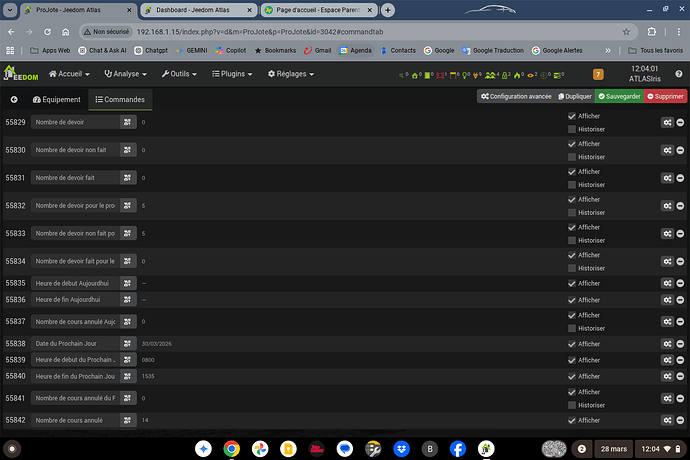This screenshot has height=460, width=690.
Task: Switch to the Equipement tab
Action: point(57,99)
